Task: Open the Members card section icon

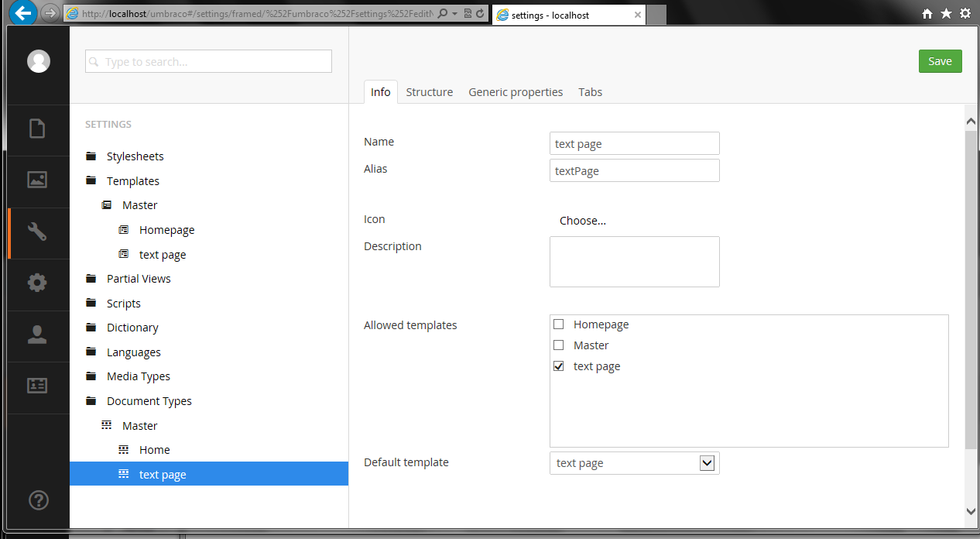Action: [37, 385]
